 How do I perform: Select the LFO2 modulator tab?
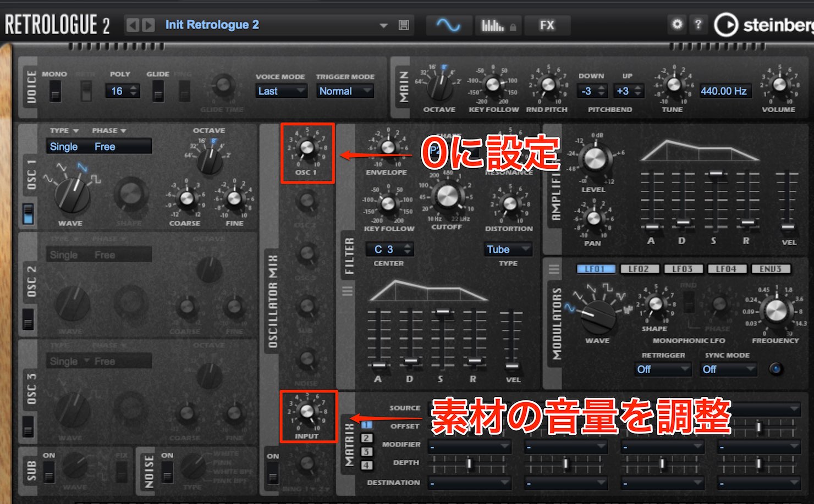pyautogui.click(x=639, y=269)
